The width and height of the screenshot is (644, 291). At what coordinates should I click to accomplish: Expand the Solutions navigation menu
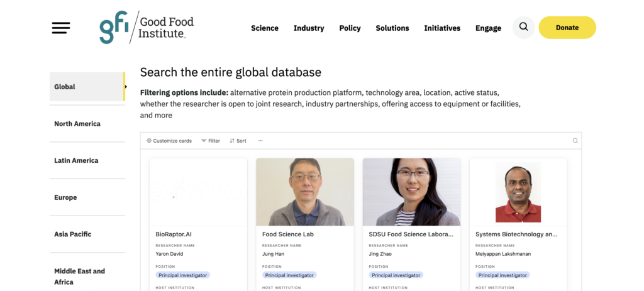click(x=392, y=28)
